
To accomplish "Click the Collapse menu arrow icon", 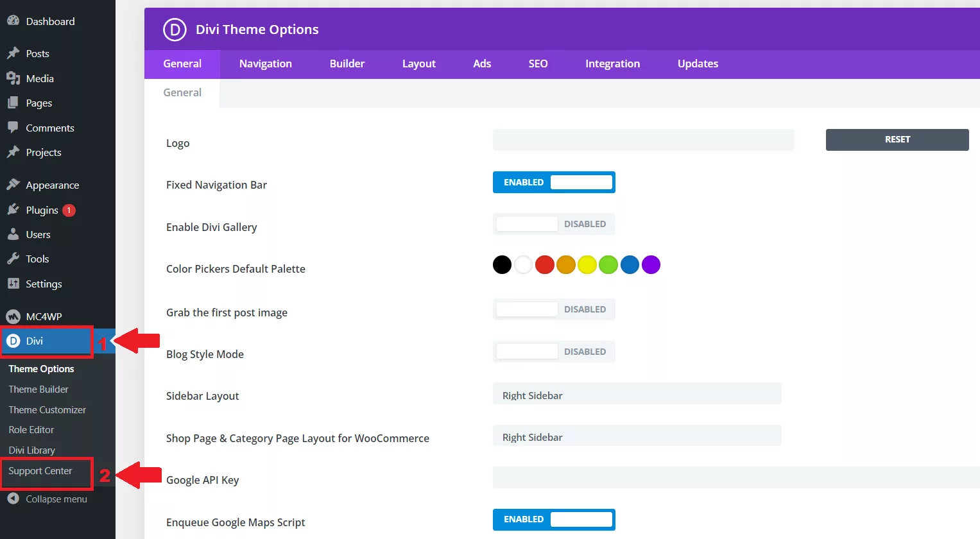I will 13,499.
